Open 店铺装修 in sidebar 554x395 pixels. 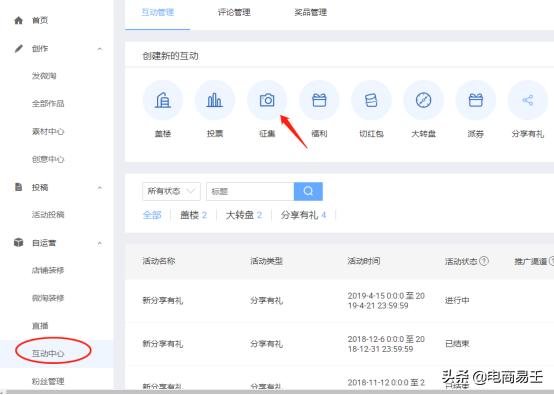[x=48, y=270]
